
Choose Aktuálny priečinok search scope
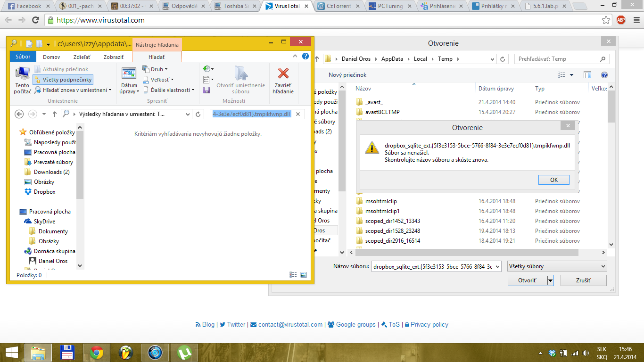(x=61, y=69)
